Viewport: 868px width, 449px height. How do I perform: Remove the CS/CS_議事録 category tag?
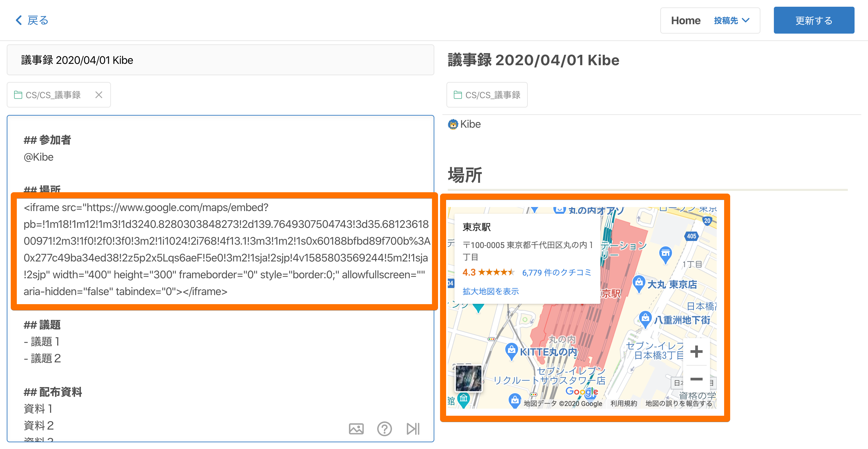[x=99, y=95]
